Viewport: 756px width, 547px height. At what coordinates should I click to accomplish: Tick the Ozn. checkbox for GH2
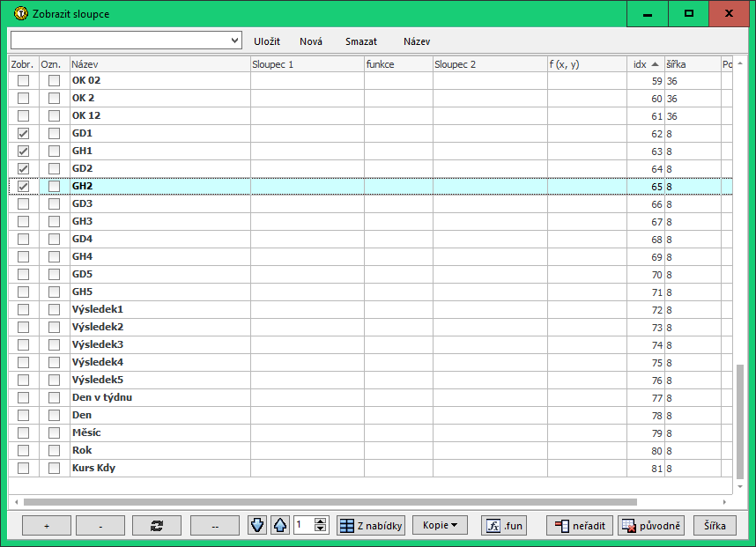click(x=55, y=187)
